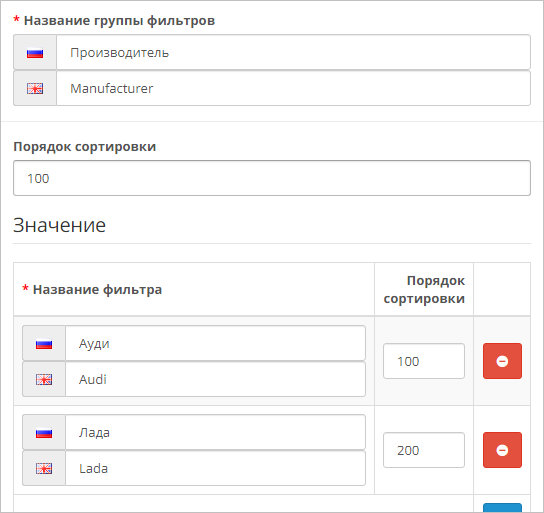Remove the Лада filter row
This screenshot has height=513, width=544.
[502, 450]
